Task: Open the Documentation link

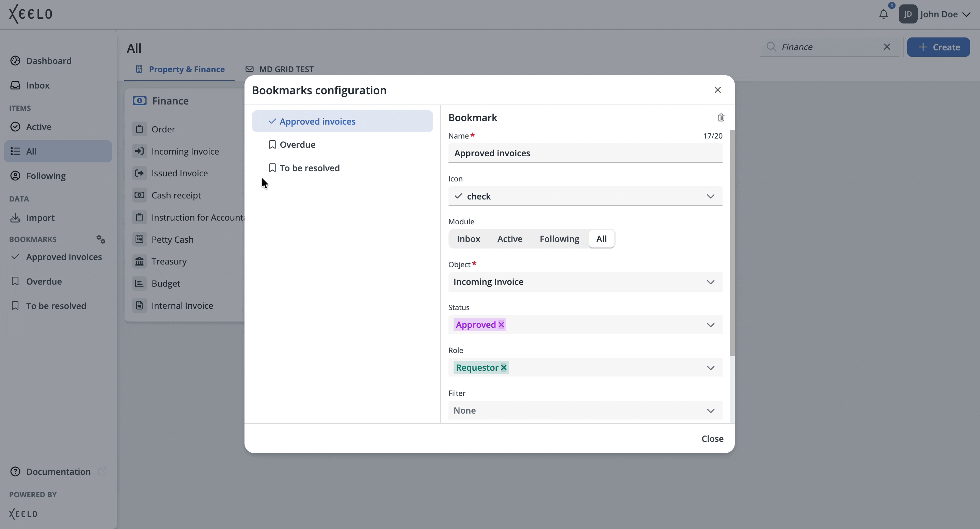Action: pyautogui.click(x=58, y=471)
